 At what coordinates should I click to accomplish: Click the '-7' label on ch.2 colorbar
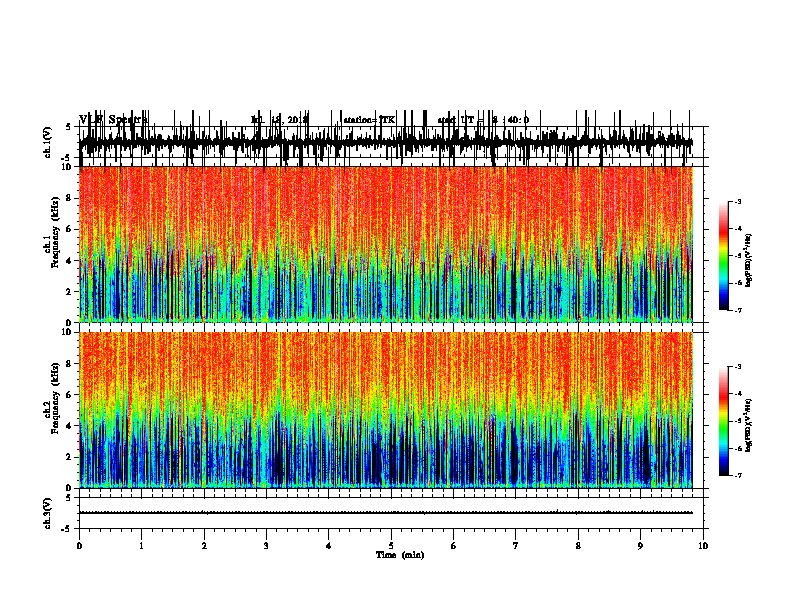point(738,476)
